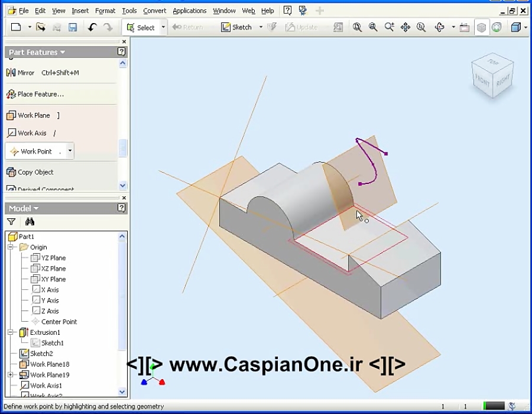Select the Zoom in/out tool
This screenshot has height=414, width=532.
(x=389, y=27)
